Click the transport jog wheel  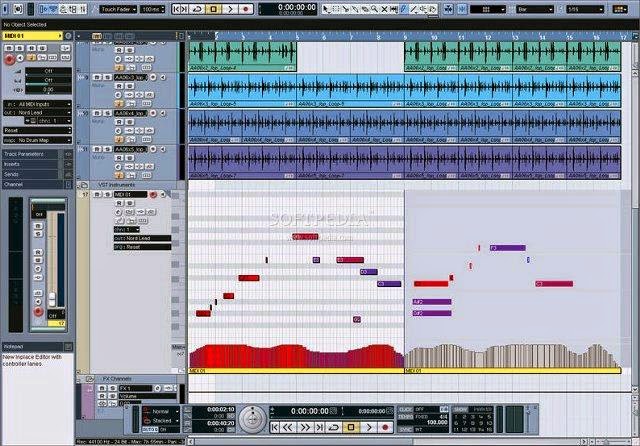pyautogui.click(x=252, y=419)
